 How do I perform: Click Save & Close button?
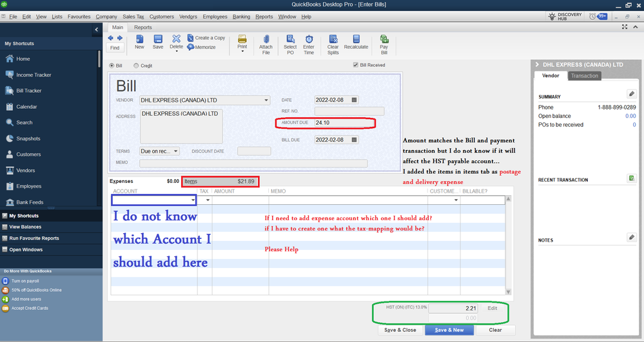(x=400, y=330)
